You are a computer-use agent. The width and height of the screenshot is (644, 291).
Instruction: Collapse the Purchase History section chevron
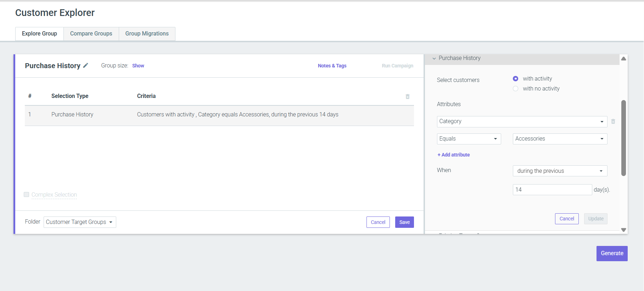click(434, 59)
